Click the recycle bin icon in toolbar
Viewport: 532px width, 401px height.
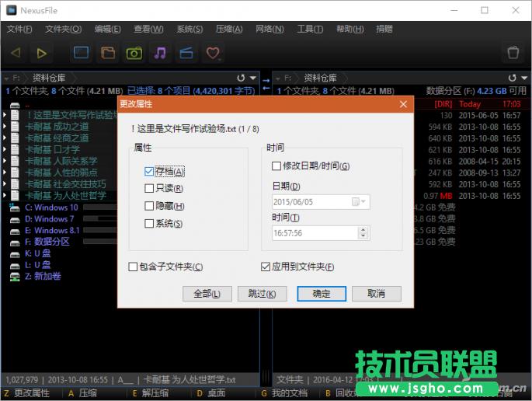coord(513,53)
